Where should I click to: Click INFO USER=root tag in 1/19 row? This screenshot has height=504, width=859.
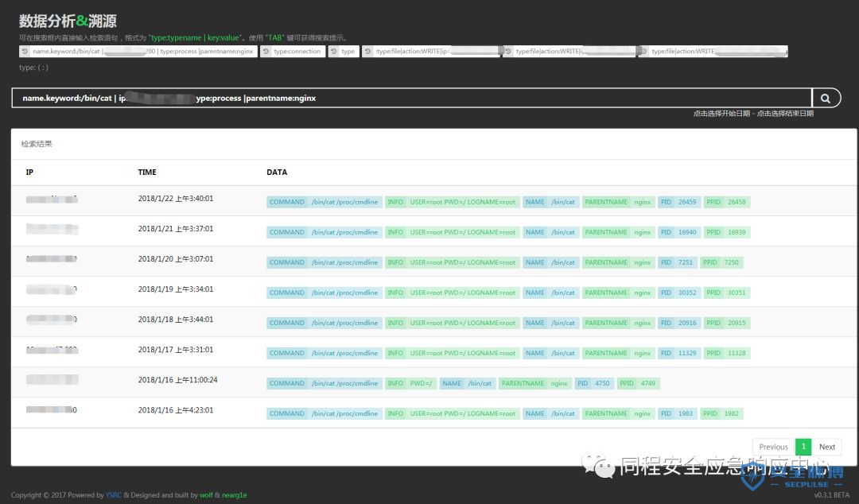pos(452,293)
